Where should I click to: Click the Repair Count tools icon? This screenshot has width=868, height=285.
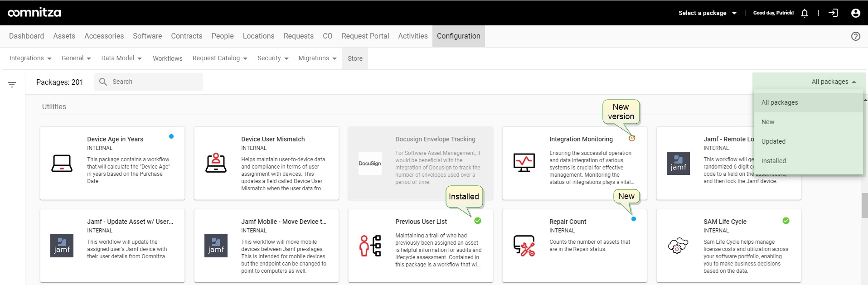[x=524, y=246]
